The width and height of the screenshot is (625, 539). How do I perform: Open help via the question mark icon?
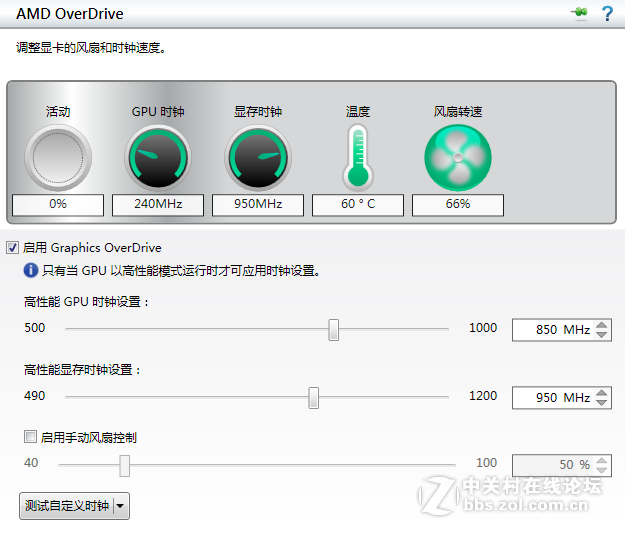(607, 14)
